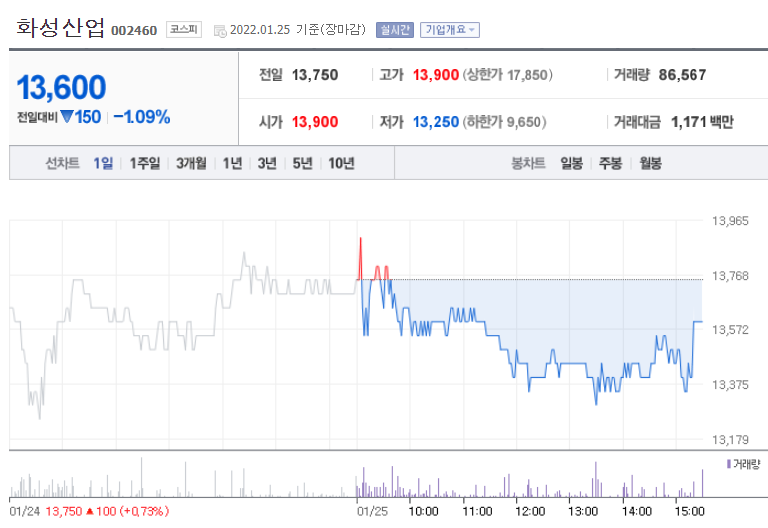Click the 저가 value 13,250
Image resolution: width=768 pixels, height=528 pixels.
[436, 122]
